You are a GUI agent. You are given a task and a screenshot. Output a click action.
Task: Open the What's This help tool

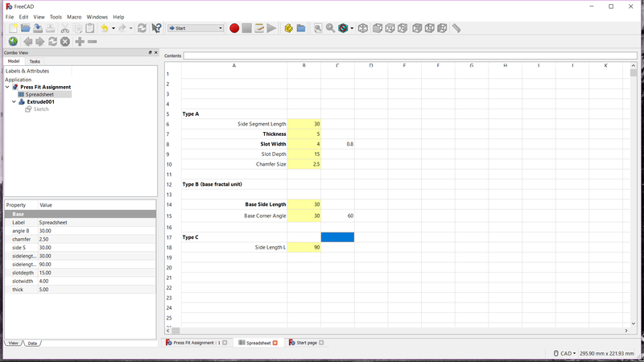coord(156,28)
